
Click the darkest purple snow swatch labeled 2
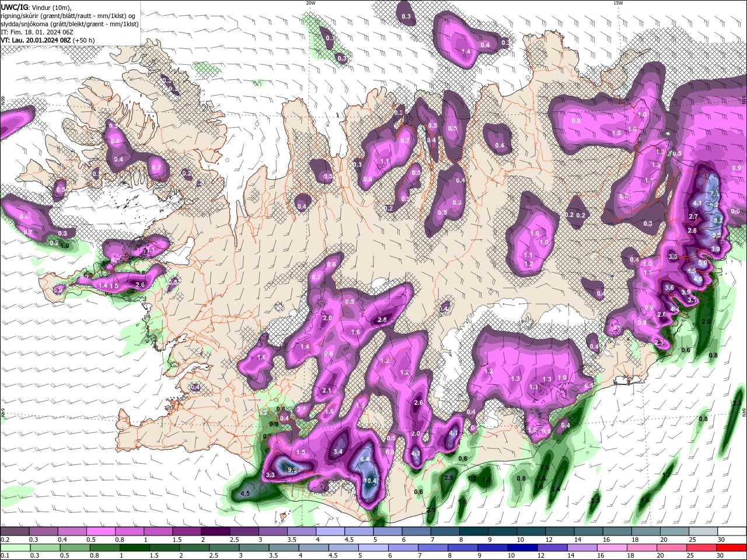pyautogui.click(x=215, y=531)
